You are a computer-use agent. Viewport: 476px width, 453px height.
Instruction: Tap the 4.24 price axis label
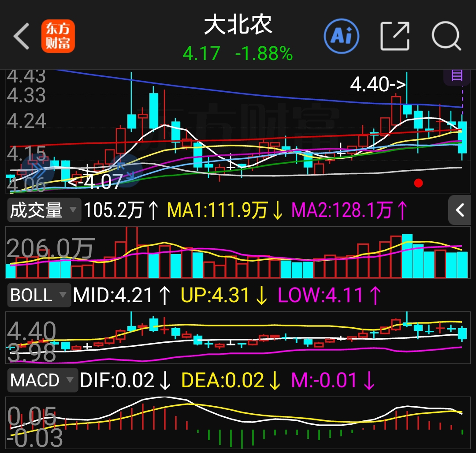click(26, 121)
